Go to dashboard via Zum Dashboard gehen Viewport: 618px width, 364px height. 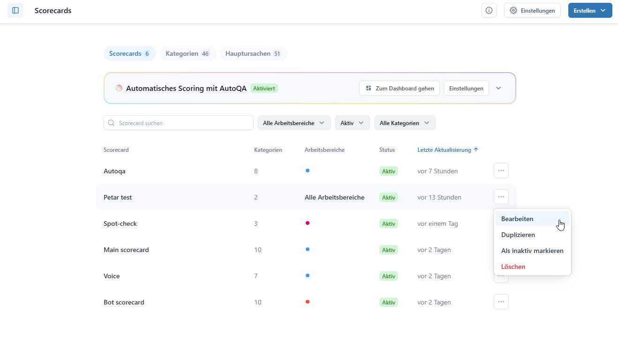pyautogui.click(x=399, y=88)
